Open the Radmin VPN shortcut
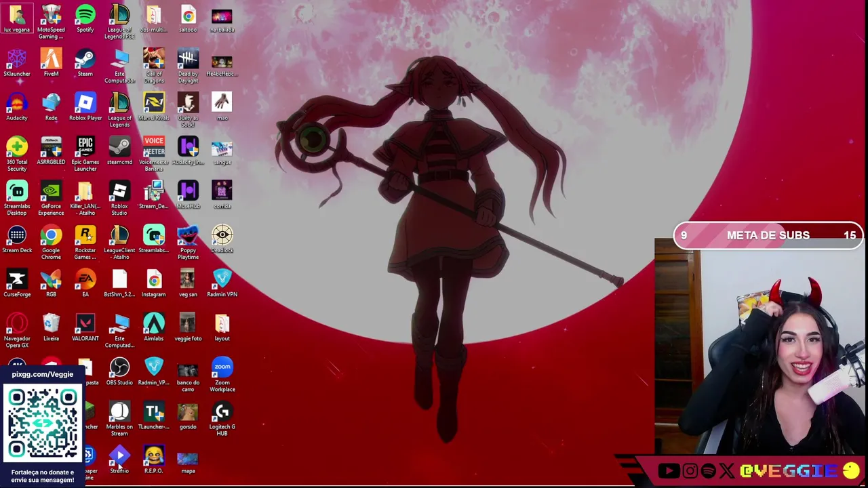 (222, 283)
